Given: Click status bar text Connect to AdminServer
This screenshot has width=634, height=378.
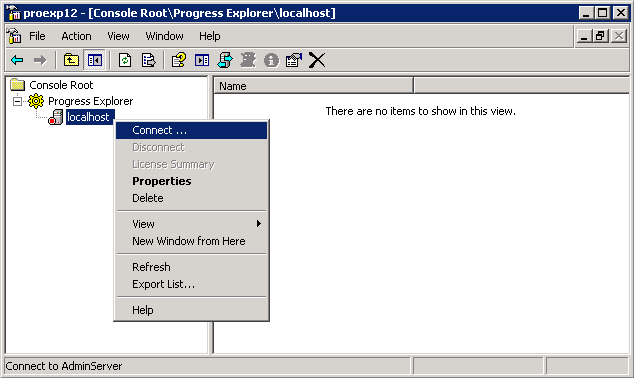Looking at the screenshot, I should (x=64, y=366).
